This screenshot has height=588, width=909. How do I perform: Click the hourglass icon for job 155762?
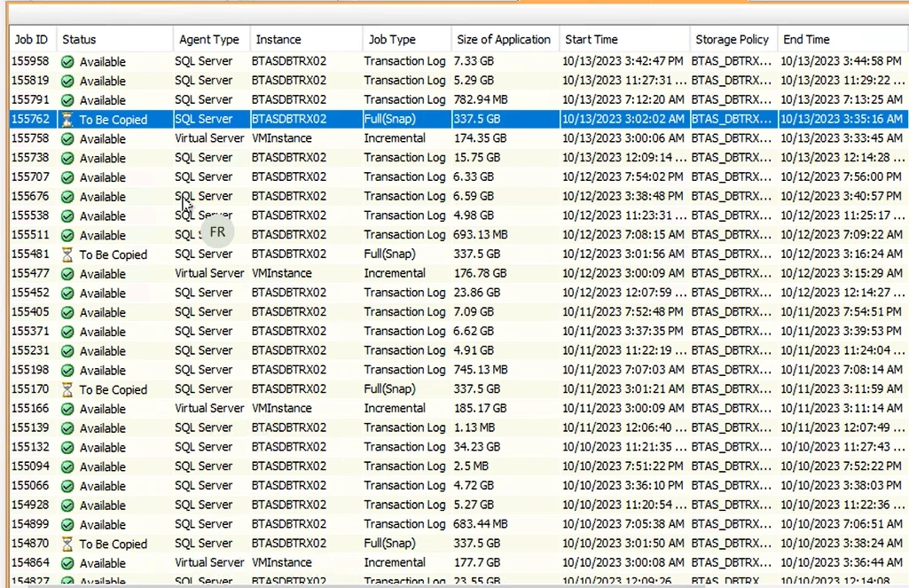67,120
